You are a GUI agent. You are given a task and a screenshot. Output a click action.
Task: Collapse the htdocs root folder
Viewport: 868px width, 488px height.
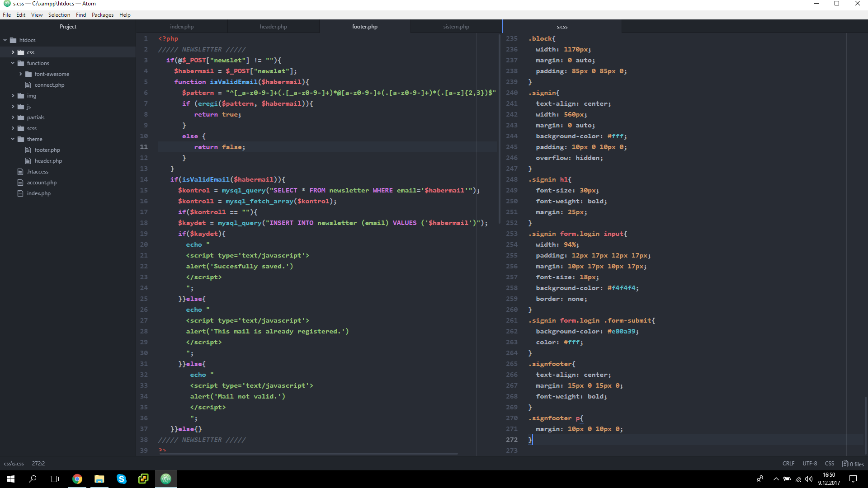(x=5, y=40)
